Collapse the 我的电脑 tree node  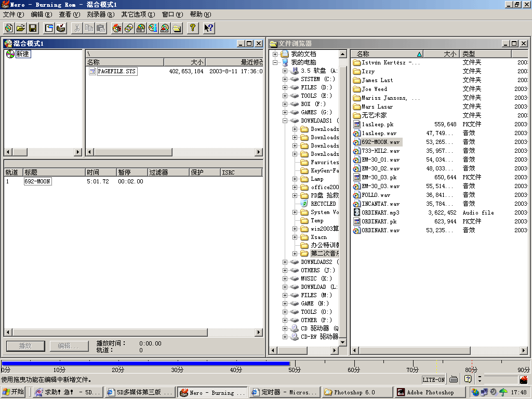pyautogui.click(x=275, y=62)
